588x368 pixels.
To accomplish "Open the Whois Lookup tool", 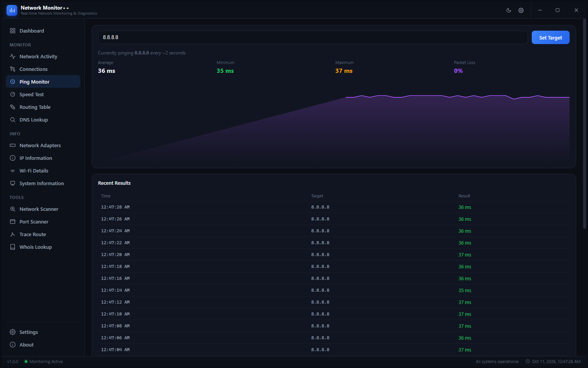I will tap(43, 247).
